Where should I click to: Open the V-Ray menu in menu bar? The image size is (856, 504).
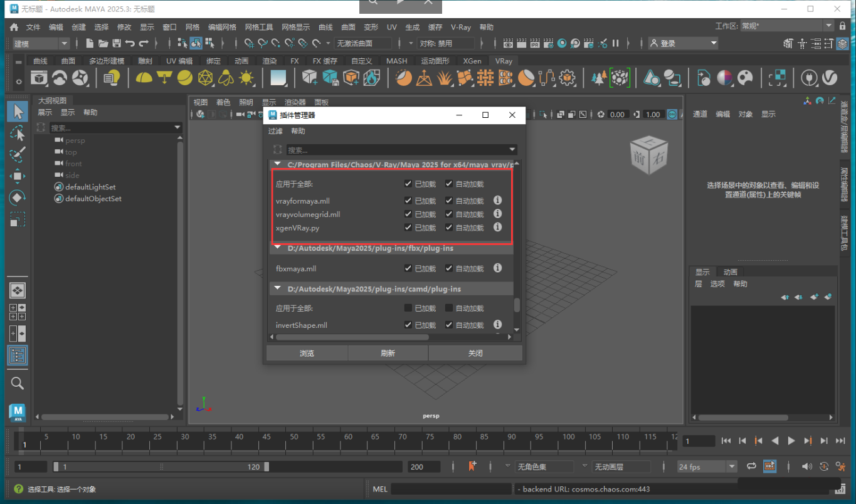461,27
